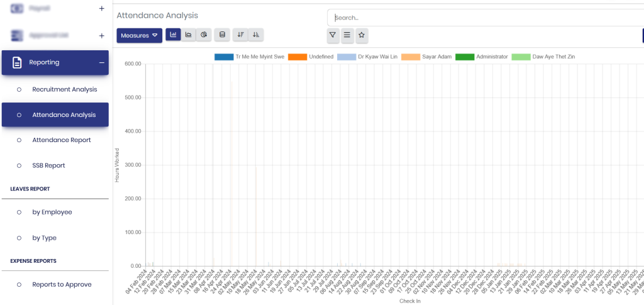Click the Approval List module icon
The image size is (644, 305).
(x=17, y=35)
